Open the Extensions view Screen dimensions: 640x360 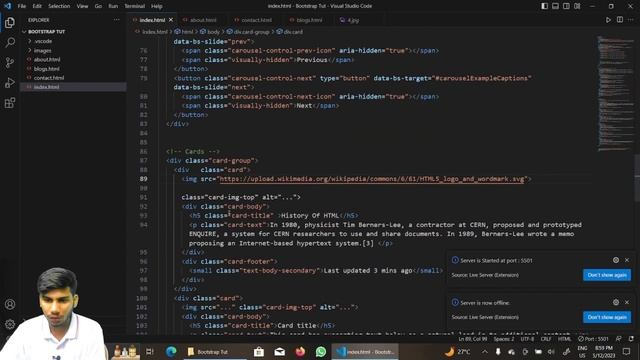(x=10, y=102)
